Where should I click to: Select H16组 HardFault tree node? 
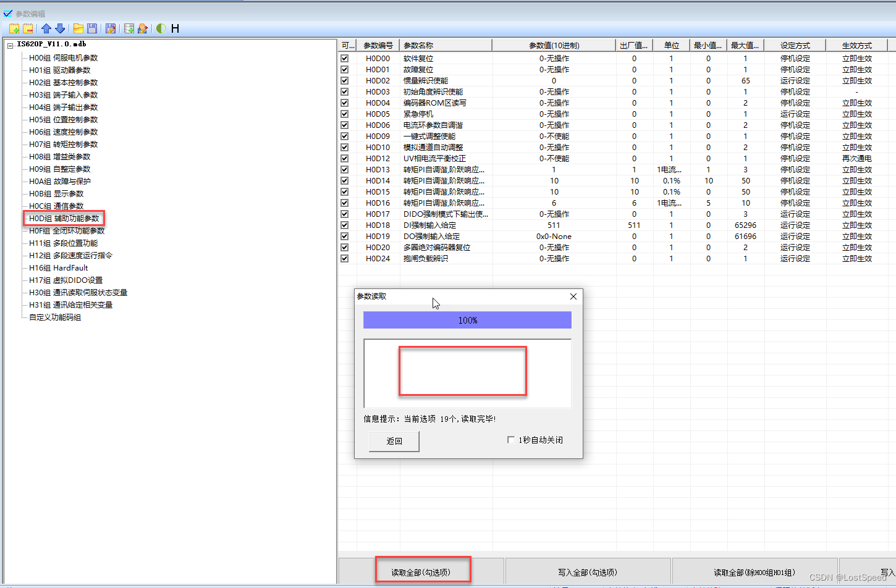coord(58,268)
